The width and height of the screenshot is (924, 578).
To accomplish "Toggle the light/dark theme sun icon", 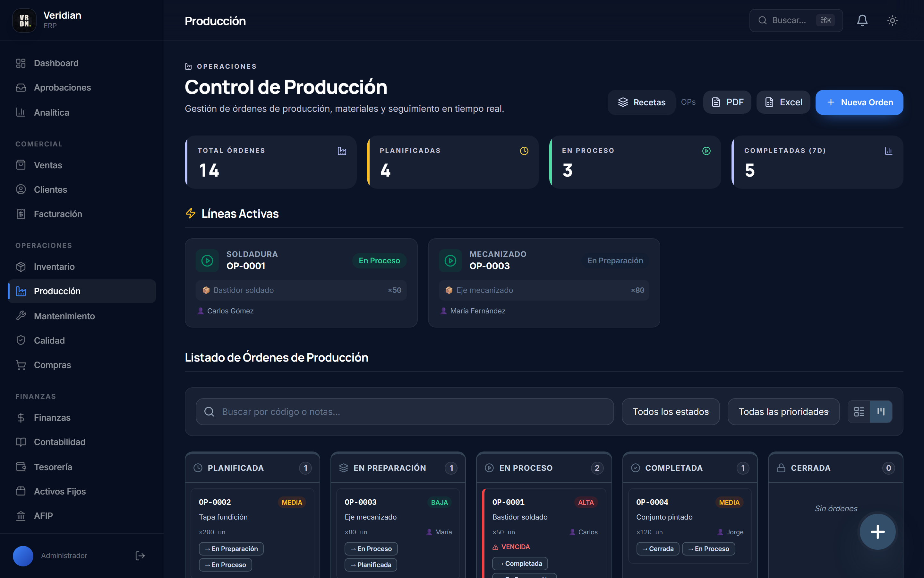I will (892, 20).
